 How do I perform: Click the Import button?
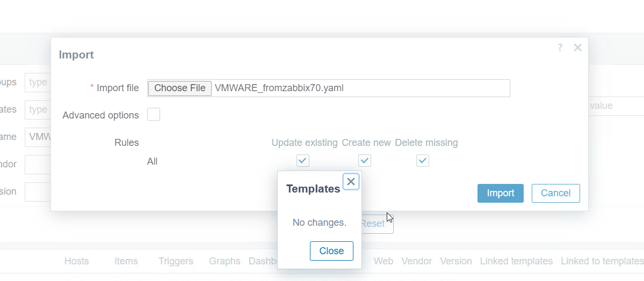click(x=500, y=193)
